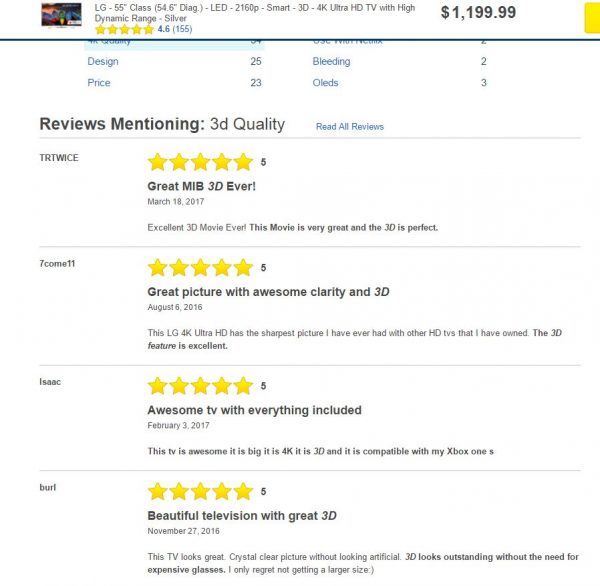Image resolution: width=600 pixels, height=586 pixels.
Task: Filter reviews by Price topic
Action: click(99, 83)
